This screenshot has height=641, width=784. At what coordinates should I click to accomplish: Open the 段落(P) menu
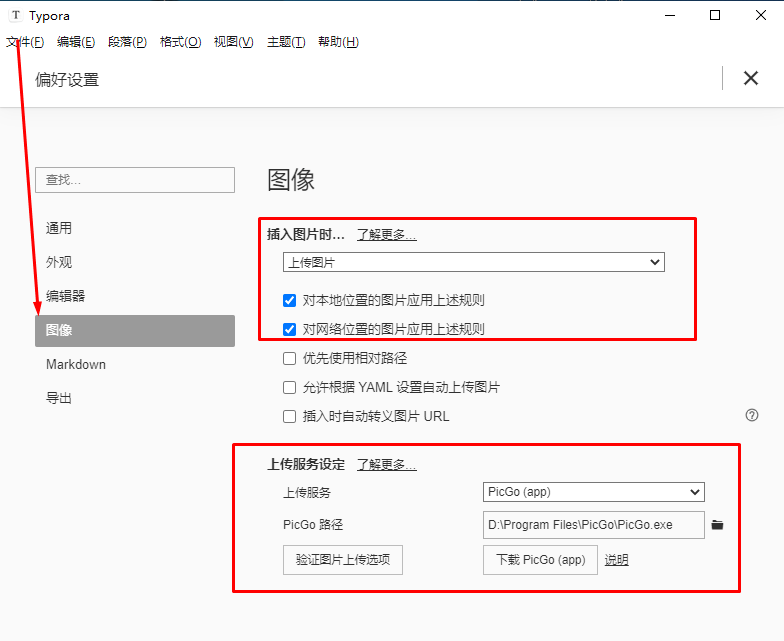tap(128, 42)
